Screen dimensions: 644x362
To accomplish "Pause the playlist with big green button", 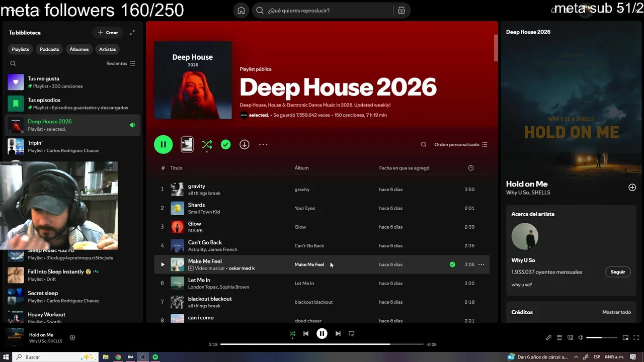I will pos(163,144).
